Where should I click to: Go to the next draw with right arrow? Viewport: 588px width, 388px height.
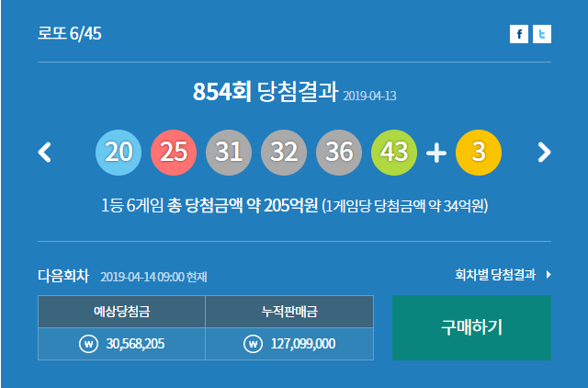[544, 152]
